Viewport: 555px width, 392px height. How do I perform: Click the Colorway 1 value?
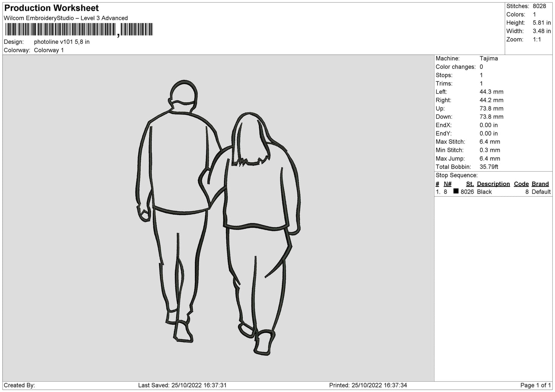tap(49, 50)
